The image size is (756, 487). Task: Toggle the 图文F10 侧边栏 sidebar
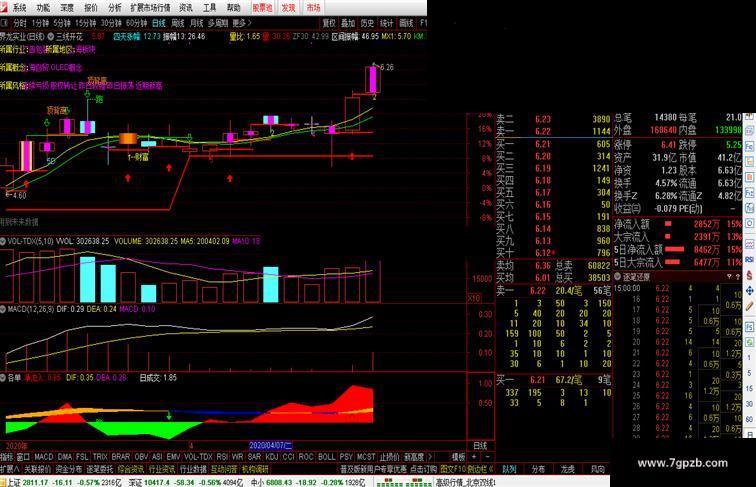tap(467, 469)
